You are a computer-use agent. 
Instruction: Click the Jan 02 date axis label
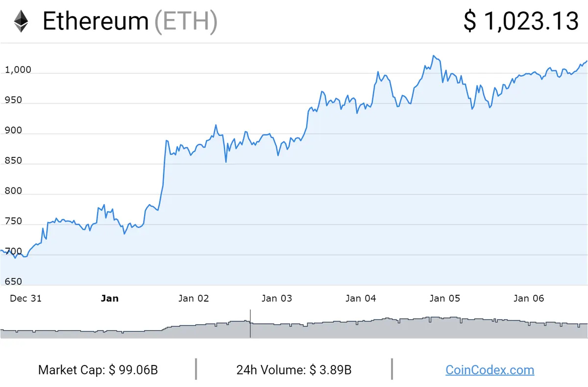pos(194,298)
